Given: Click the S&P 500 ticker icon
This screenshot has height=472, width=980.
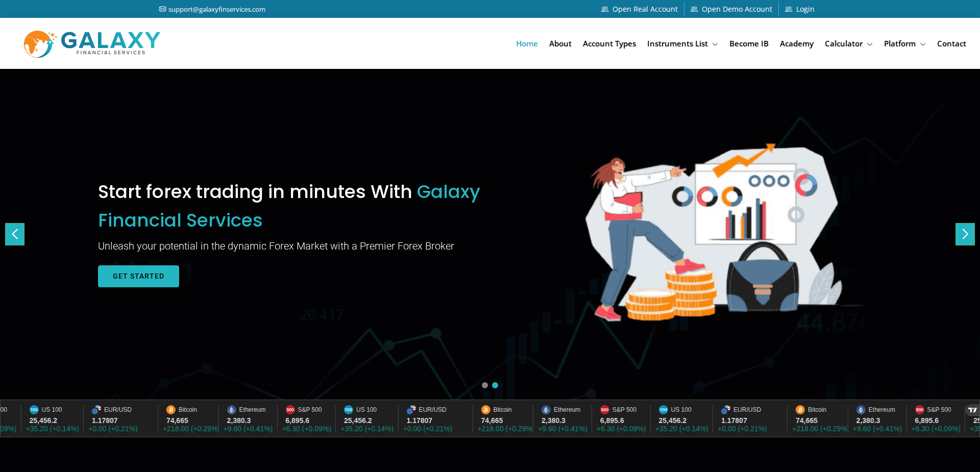Looking at the screenshot, I should point(290,410).
